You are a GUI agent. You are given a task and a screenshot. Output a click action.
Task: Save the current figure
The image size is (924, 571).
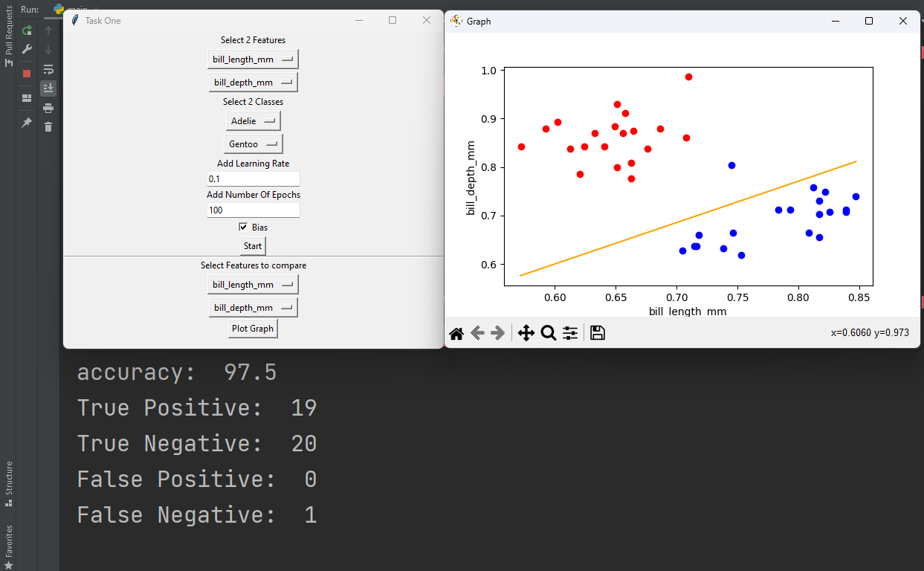coord(597,332)
